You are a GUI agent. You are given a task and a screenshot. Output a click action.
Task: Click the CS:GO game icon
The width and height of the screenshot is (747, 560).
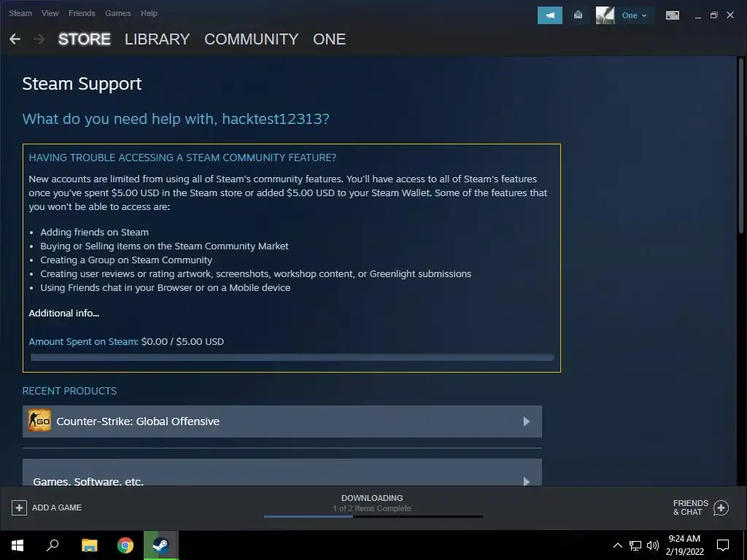click(39, 421)
